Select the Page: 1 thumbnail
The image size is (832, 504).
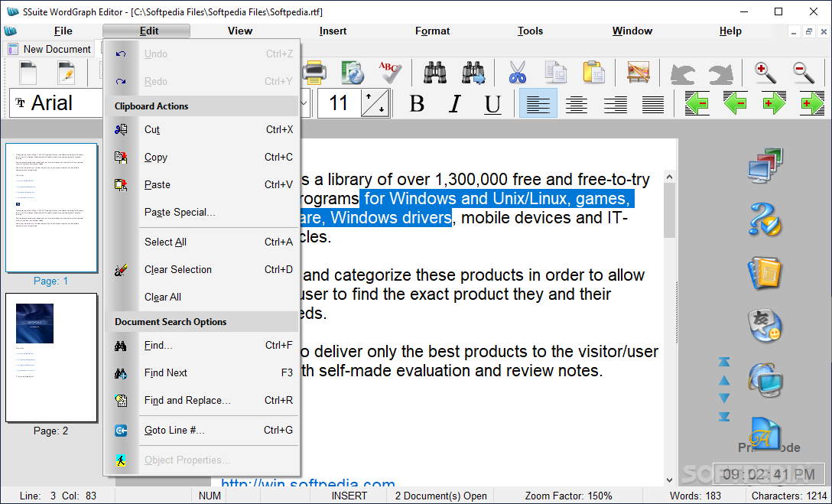(x=51, y=208)
